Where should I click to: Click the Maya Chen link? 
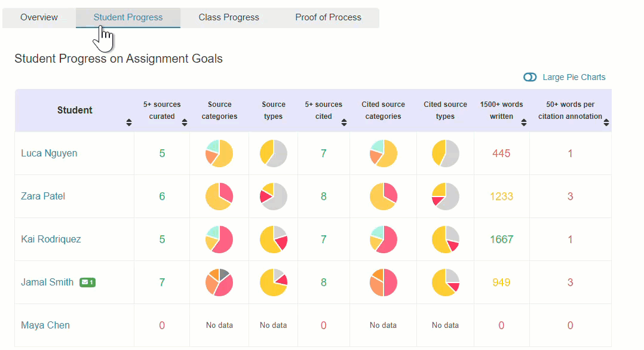click(x=45, y=325)
